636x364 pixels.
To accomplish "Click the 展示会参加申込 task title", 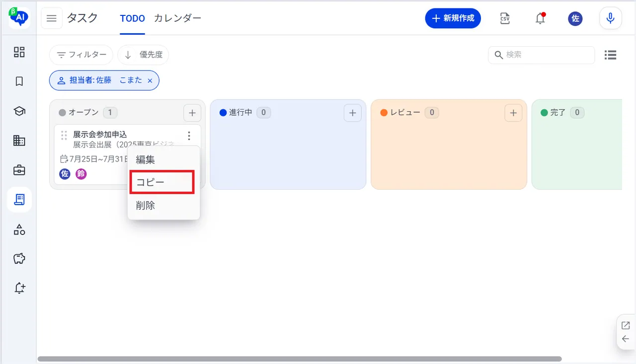I will pyautogui.click(x=100, y=135).
